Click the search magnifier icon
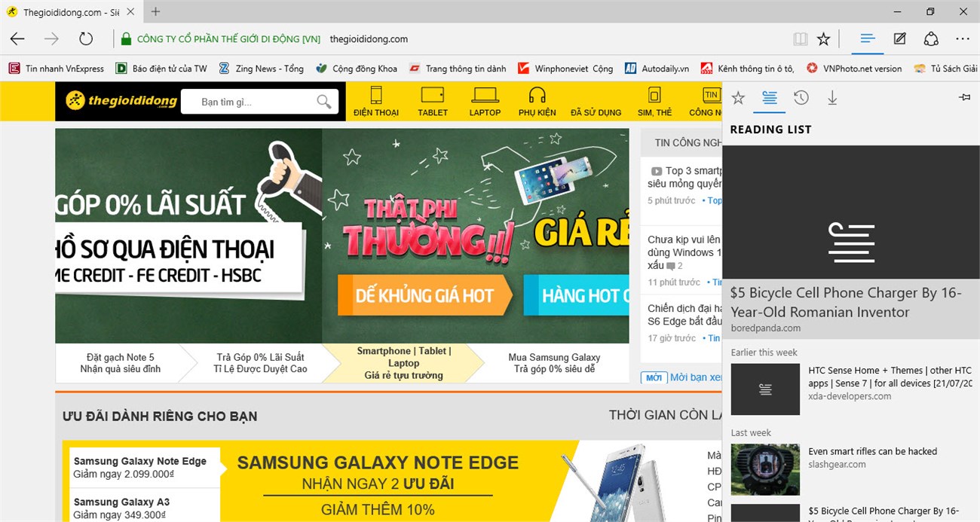980x522 pixels. (x=324, y=102)
